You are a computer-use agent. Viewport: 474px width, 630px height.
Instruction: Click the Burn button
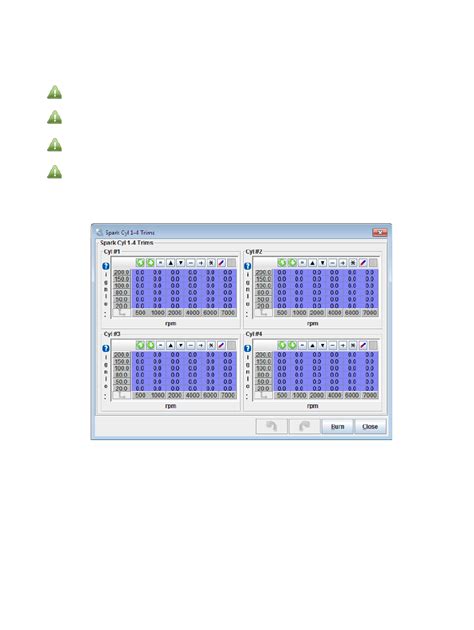(337, 427)
